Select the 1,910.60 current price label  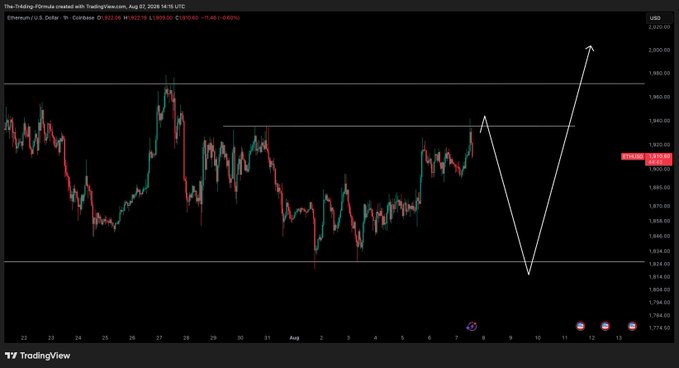(659, 156)
